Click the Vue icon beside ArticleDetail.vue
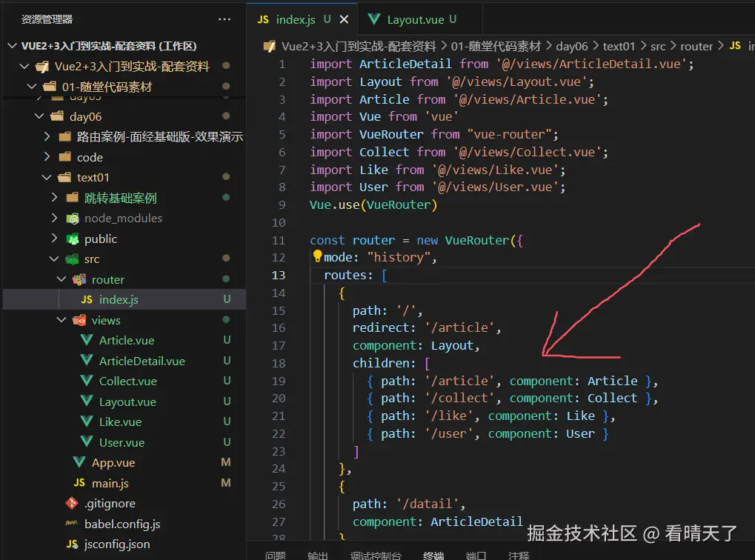This screenshot has width=755, height=560. point(87,360)
